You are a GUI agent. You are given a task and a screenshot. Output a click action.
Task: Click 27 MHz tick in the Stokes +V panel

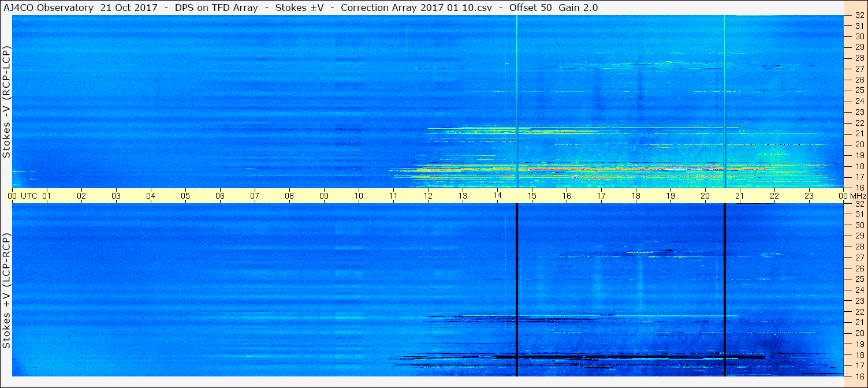point(859,258)
